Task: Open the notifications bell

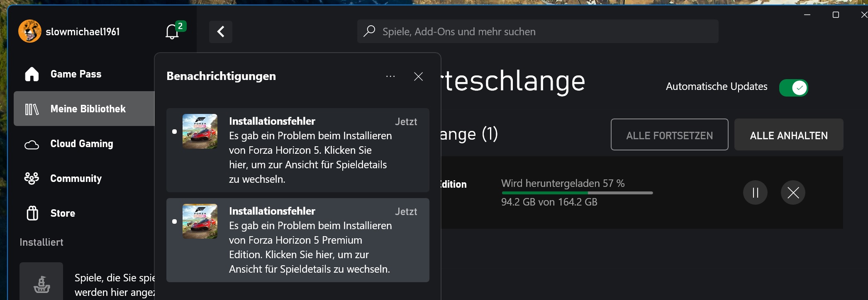Action: click(x=172, y=31)
